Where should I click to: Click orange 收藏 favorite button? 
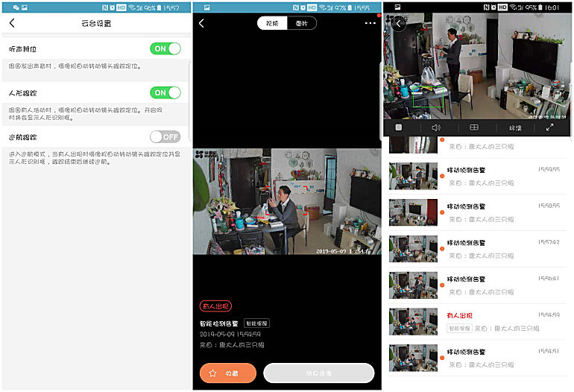227,373
